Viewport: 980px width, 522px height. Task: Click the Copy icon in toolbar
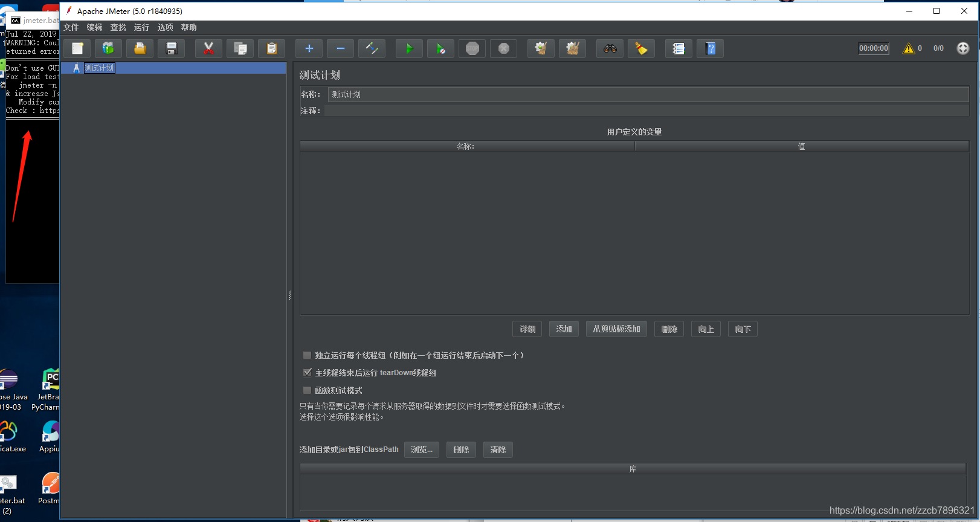240,48
